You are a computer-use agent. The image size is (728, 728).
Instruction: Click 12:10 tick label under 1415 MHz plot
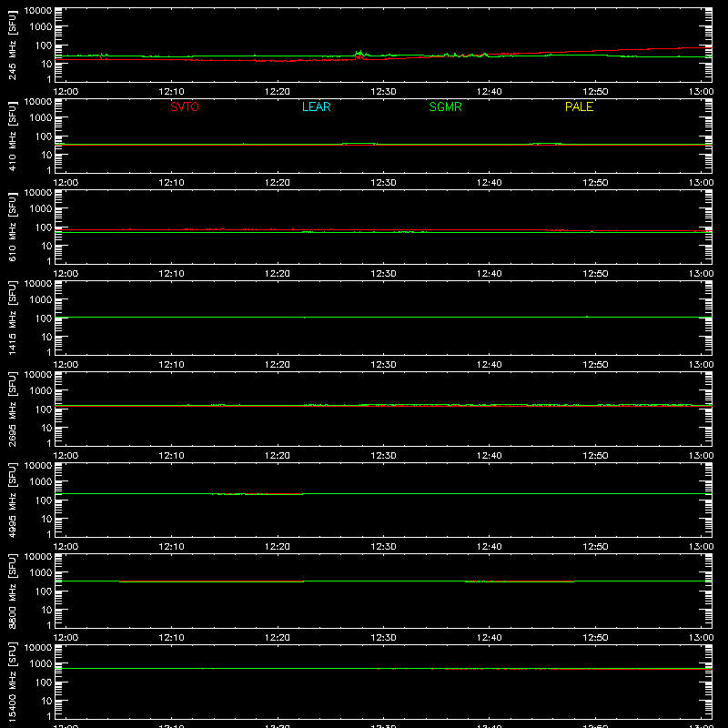coord(171,365)
